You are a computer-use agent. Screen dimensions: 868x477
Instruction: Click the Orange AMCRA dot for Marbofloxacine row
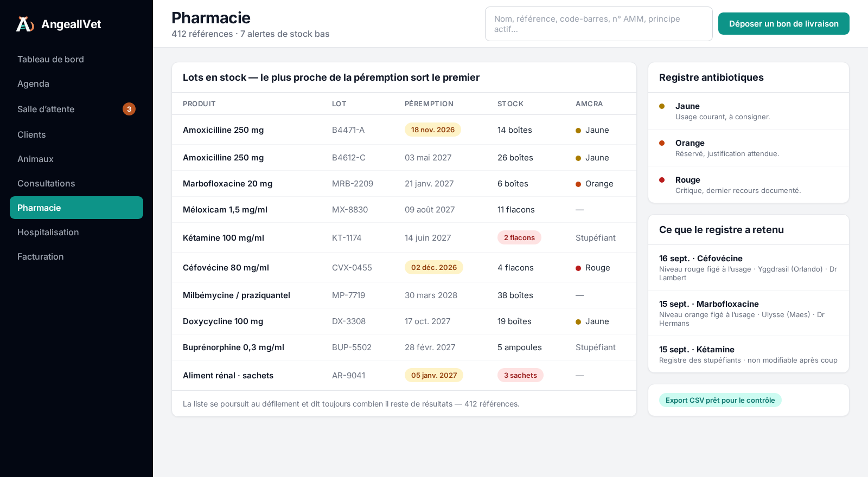tap(578, 184)
